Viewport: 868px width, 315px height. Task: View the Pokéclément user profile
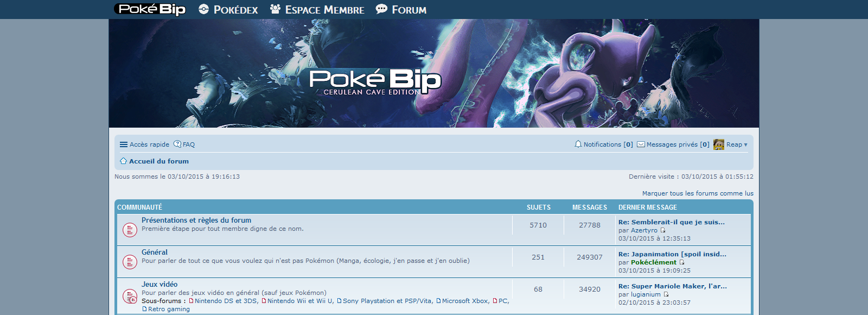[x=654, y=262]
